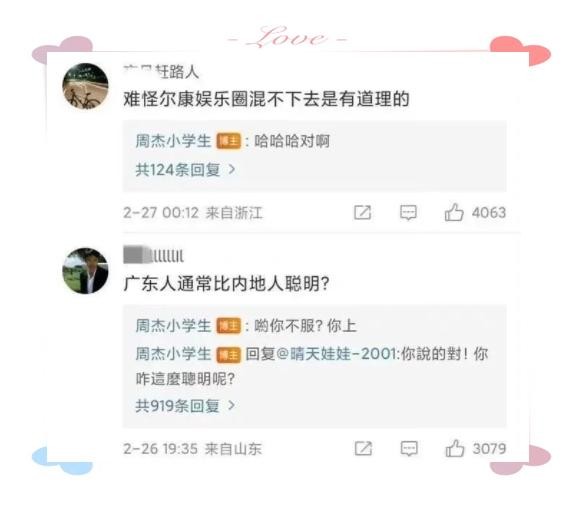Click the chevron next to 共919条回复
The image size is (574, 511).
click(231, 405)
